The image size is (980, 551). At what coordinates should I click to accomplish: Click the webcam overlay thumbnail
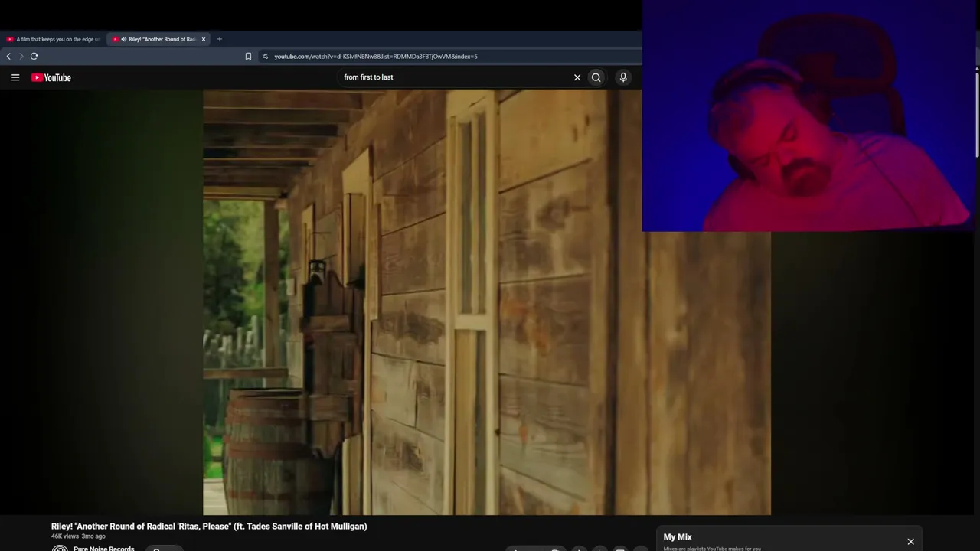(809, 116)
